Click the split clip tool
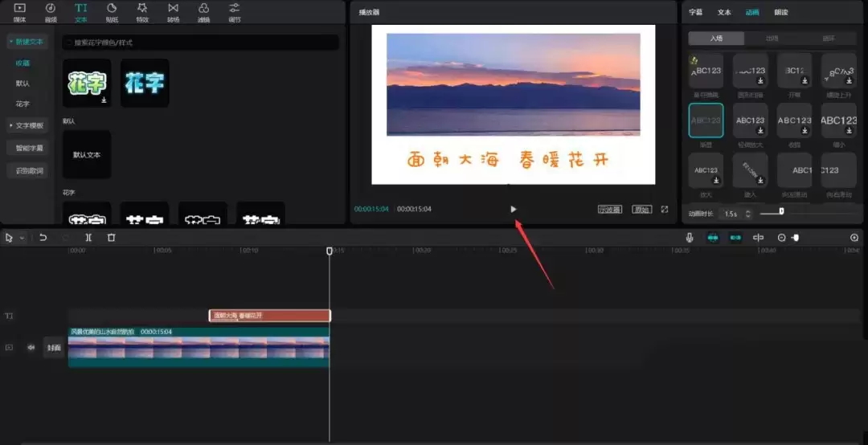The height and width of the screenshot is (445, 868). click(x=88, y=238)
